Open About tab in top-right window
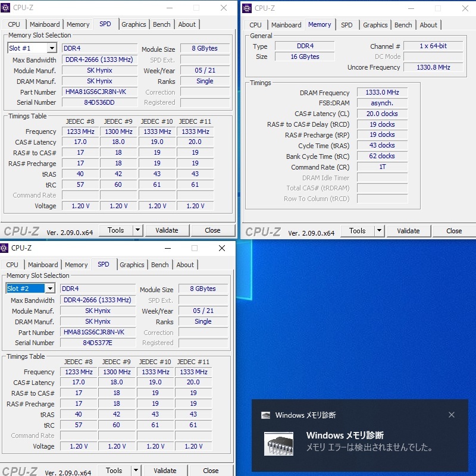 tap(428, 25)
